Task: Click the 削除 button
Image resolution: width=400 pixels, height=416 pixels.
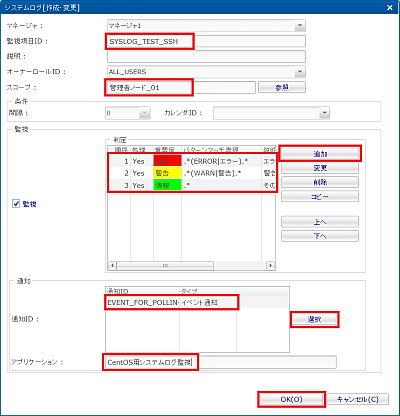Action: (320, 182)
